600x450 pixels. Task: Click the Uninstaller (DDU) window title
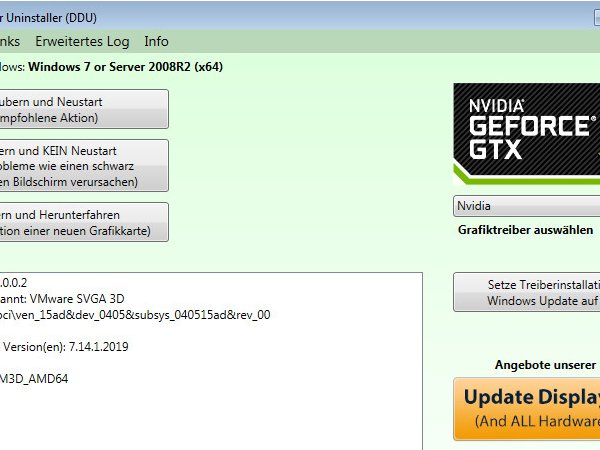(x=48, y=18)
